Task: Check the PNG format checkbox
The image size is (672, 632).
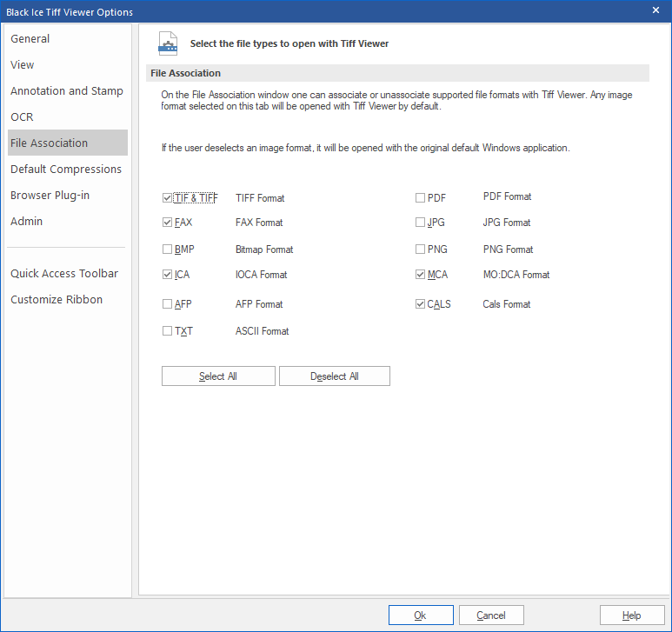Action: click(x=421, y=249)
